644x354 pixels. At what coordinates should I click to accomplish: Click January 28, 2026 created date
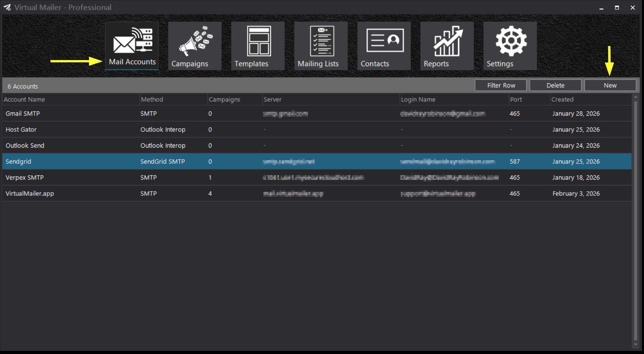tap(576, 113)
